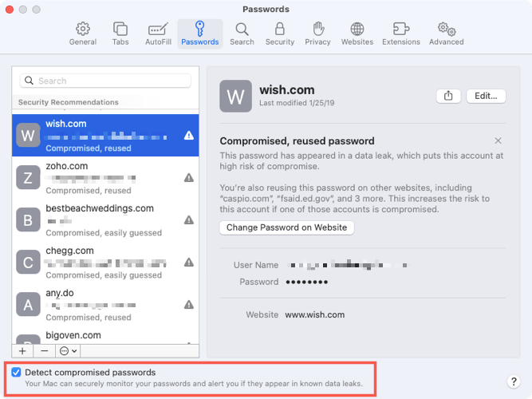Open the Websites globe pane

pos(357,34)
